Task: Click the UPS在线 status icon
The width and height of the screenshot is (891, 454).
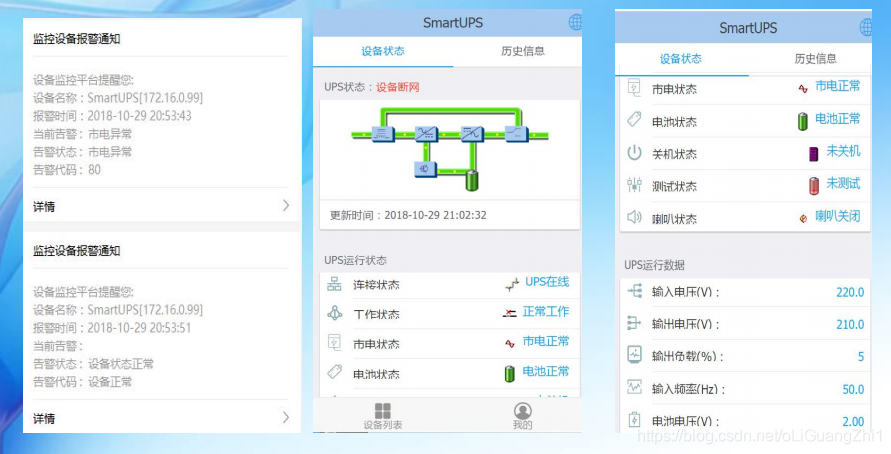Action: click(512, 284)
